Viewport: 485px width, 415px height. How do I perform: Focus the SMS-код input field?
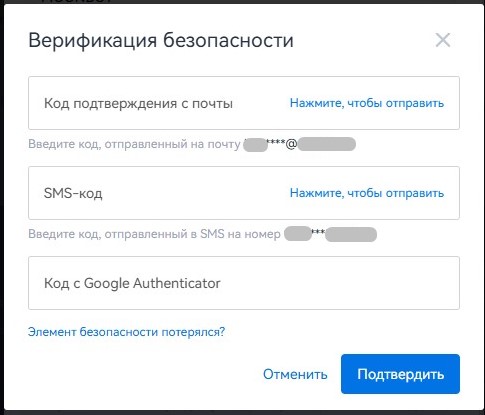(157, 193)
